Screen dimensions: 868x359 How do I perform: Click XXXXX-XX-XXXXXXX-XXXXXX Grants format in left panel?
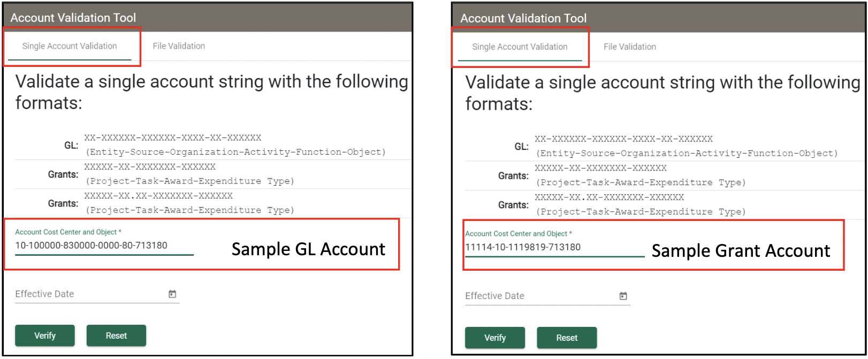pos(150,166)
